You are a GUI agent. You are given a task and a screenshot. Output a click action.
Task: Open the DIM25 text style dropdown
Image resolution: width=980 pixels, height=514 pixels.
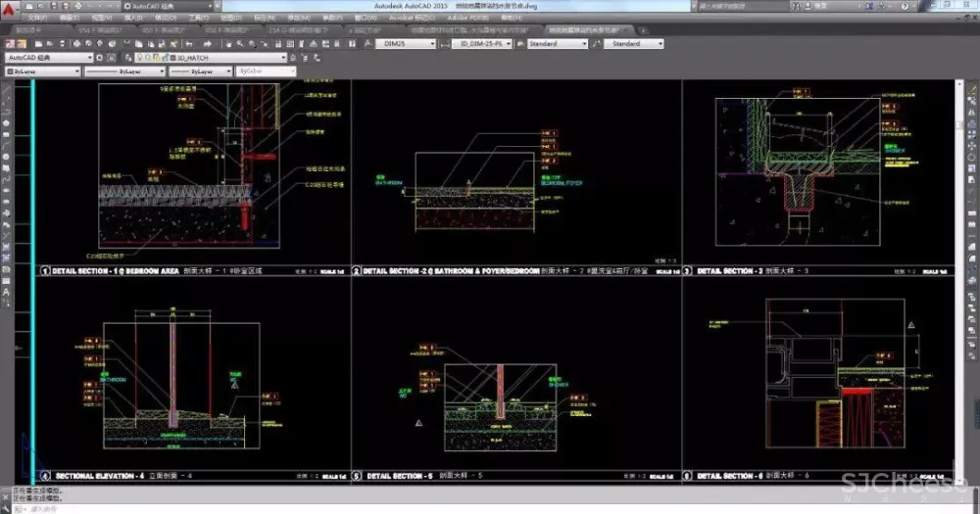433,44
